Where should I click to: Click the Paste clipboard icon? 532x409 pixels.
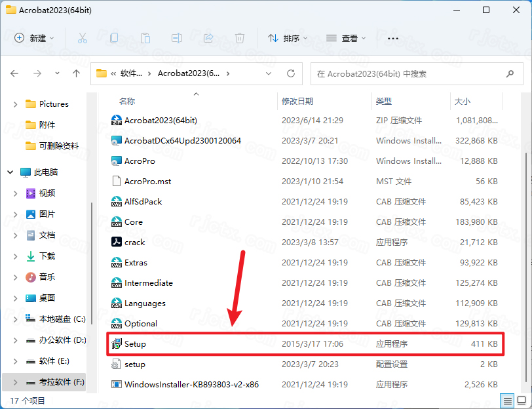pyautogui.click(x=145, y=38)
